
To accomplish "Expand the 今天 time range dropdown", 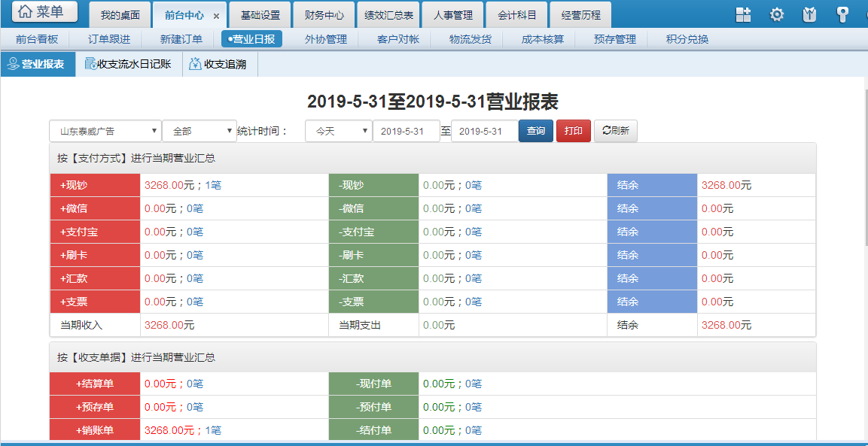I will coord(338,131).
